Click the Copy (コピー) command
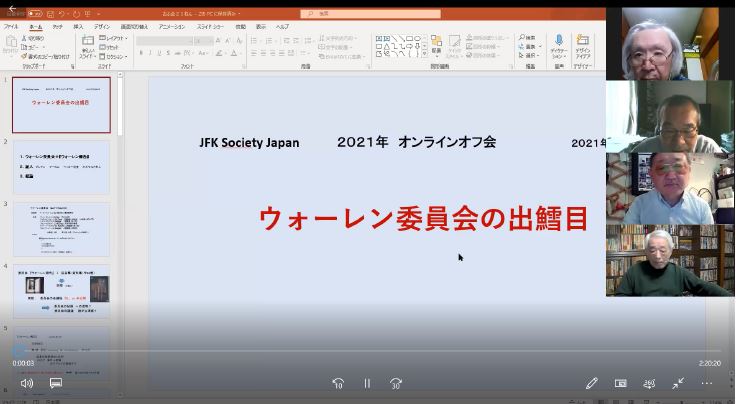Screen dimensions: 736x404 [x=32, y=47]
